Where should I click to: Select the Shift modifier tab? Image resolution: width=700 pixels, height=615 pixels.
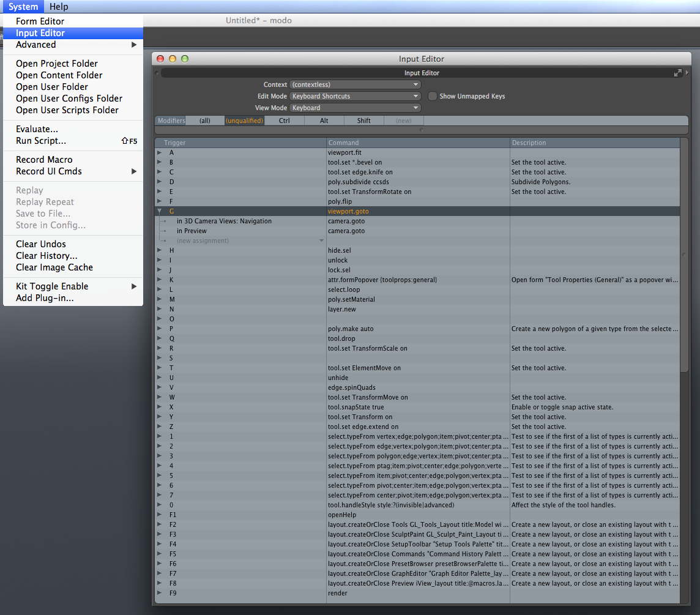364,121
